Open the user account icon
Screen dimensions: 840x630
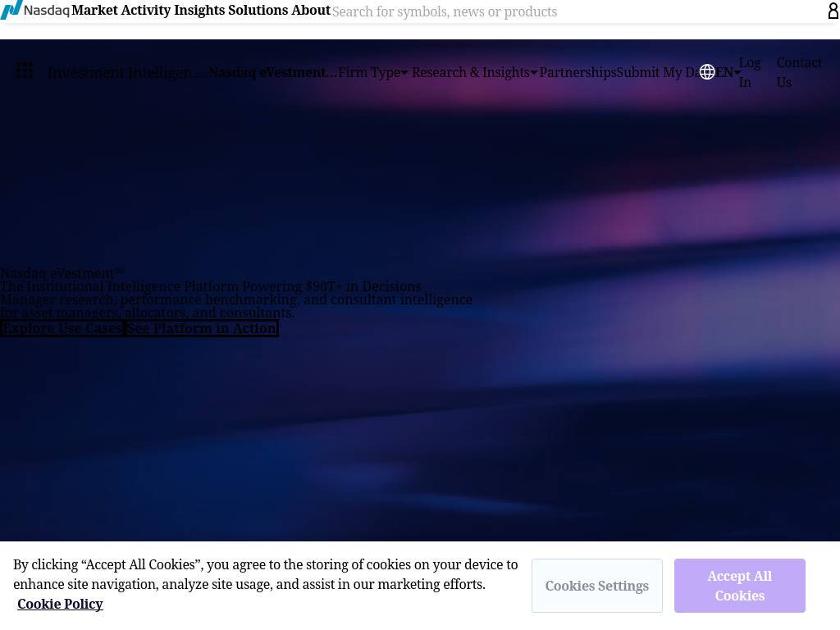pos(833,10)
